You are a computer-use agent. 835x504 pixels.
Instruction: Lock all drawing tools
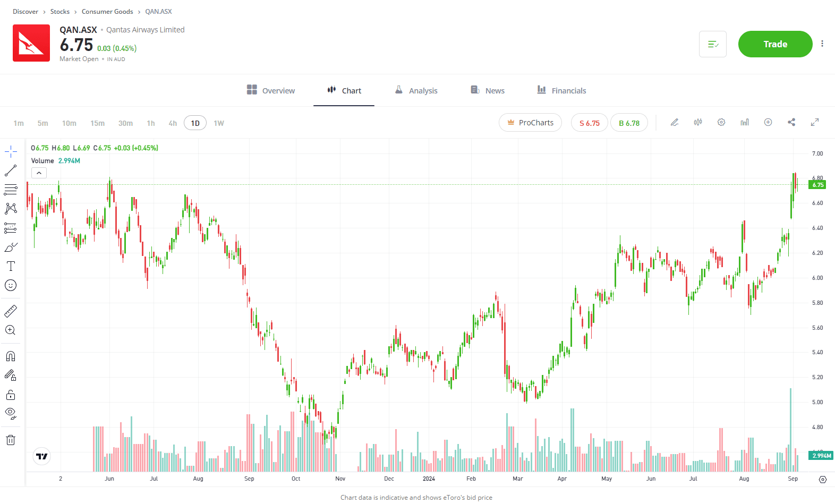(11, 395)
